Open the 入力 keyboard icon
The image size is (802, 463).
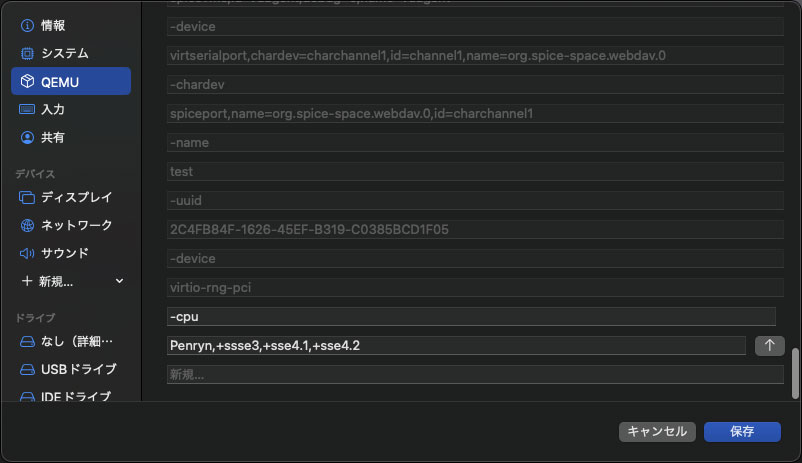click(27, 109)
